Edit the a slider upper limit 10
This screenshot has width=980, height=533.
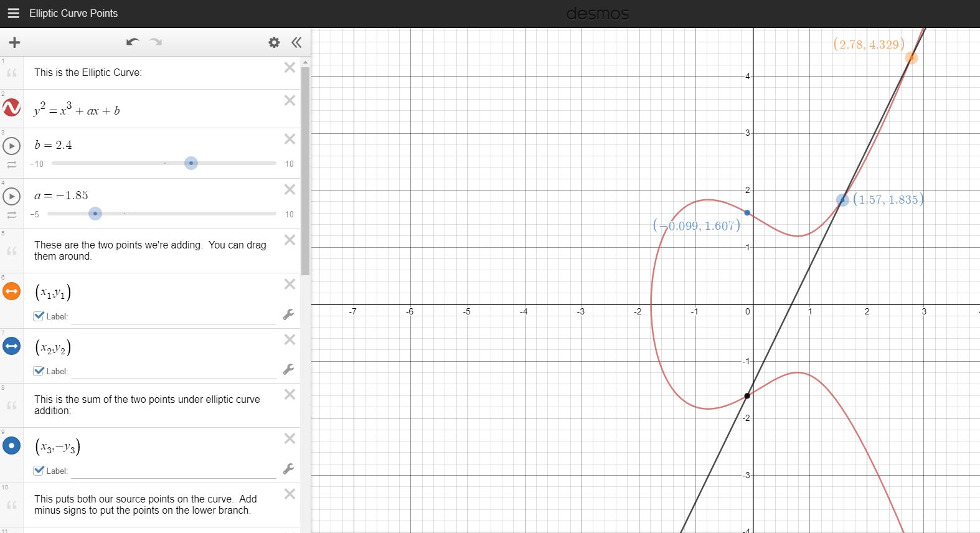[x=289, y=214]
